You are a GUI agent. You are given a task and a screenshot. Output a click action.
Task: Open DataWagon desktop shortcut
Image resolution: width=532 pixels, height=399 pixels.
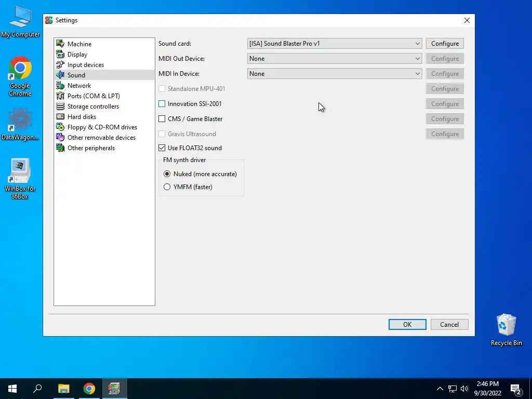20,124
